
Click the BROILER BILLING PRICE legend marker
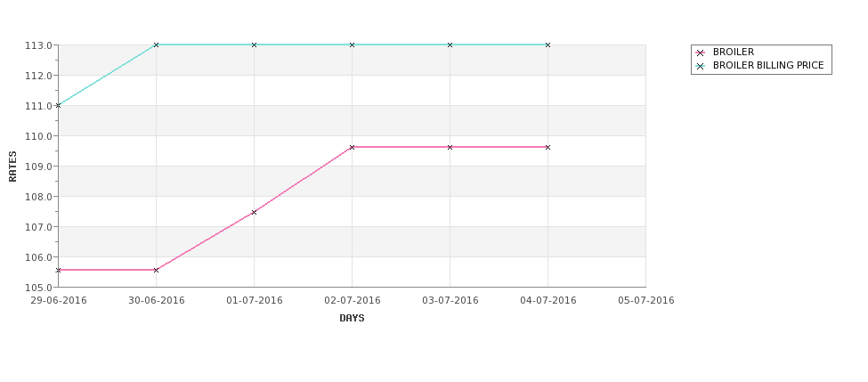701,66
